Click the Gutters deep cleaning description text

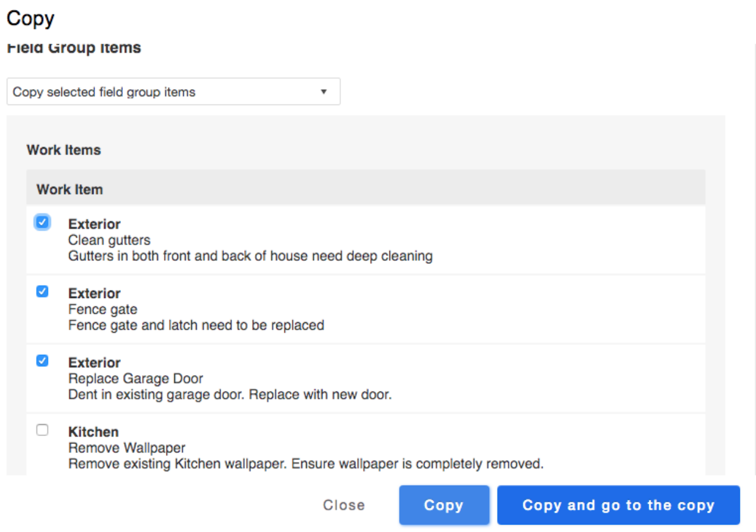[x=250, y=256]
